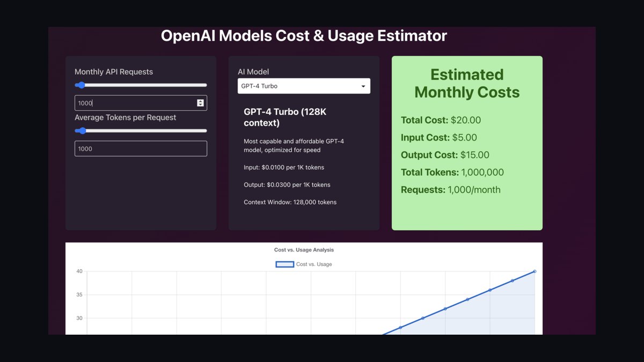This screenshot has width=644, height=362.
Task: Click the page title OpenAI Models Cost & Usage Estimator
Action: click(x=304, y=36)
